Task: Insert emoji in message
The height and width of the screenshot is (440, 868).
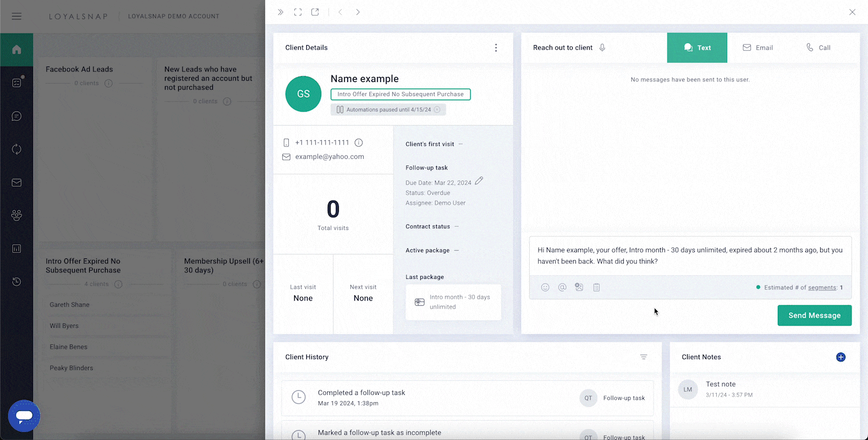Action: point(545,287)
